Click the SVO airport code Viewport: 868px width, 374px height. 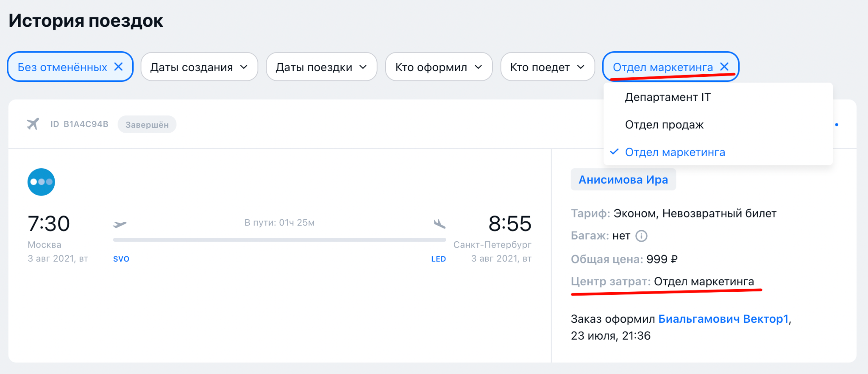click(x=121, y=259)
